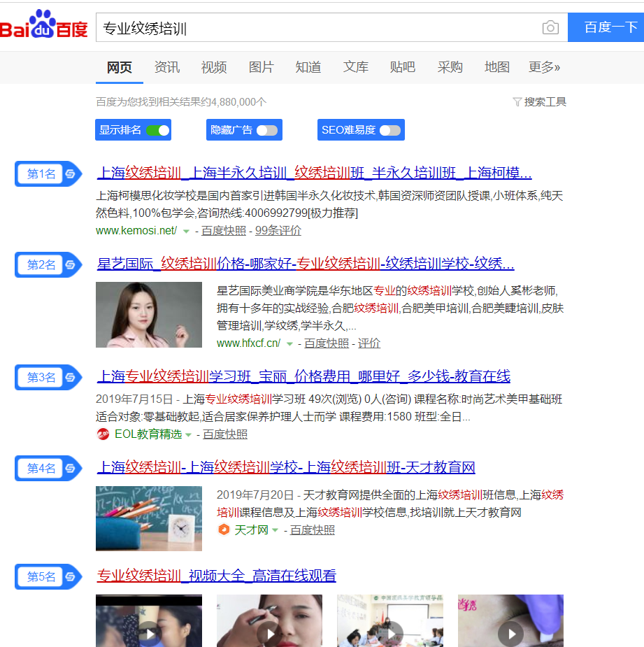This screenshot has height=647, width=644.
Task: Expand dropdown next to EOL教育精选
Action: [x=189, y=435]
